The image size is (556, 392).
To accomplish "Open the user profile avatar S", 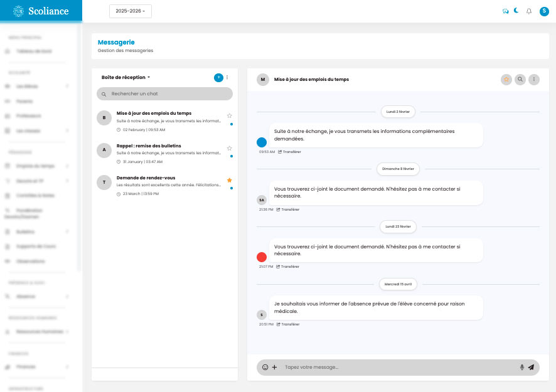I will click(x=544, y=11).
